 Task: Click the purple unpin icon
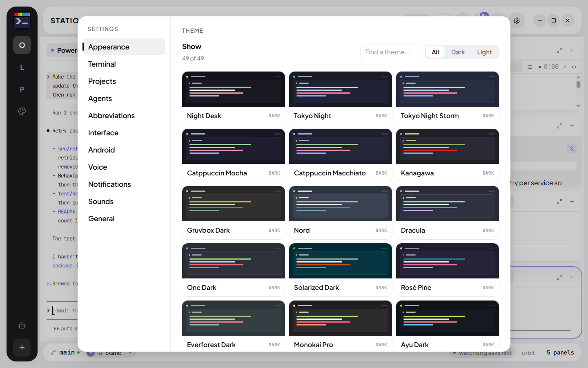point(572,149)
